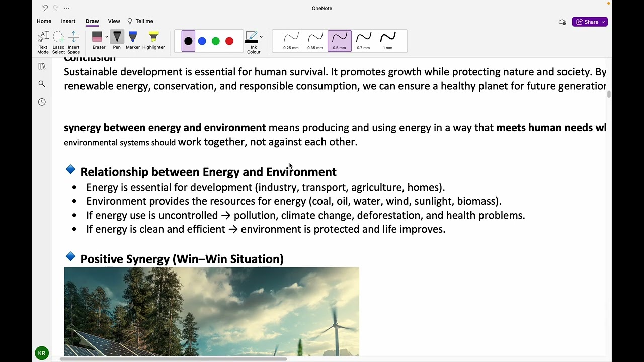Choose the Insert Space tool

click(73, 42)
